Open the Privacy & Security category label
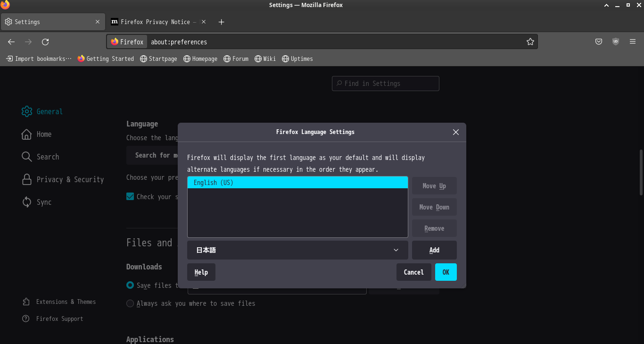644x344 pixels. tap(70, 180)
